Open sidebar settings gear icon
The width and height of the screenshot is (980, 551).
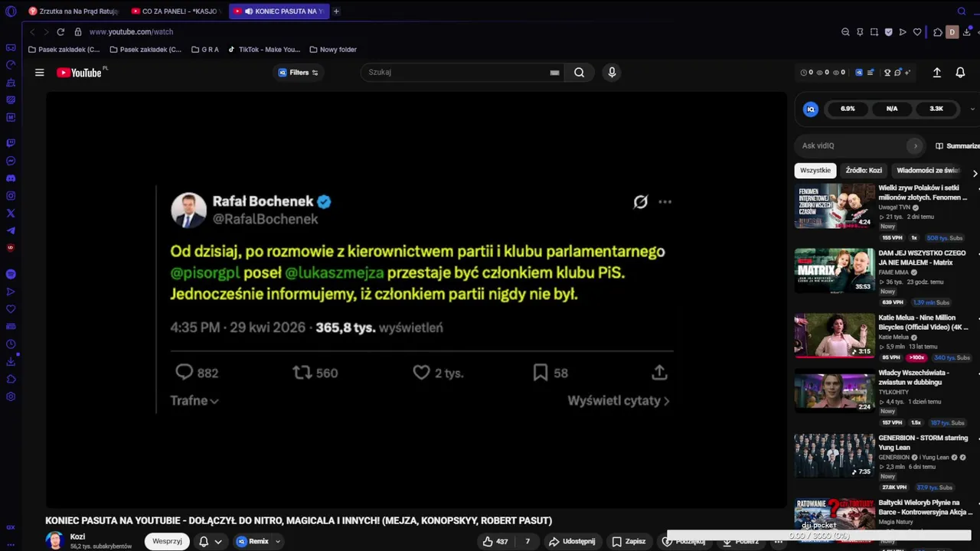[11, 396]
